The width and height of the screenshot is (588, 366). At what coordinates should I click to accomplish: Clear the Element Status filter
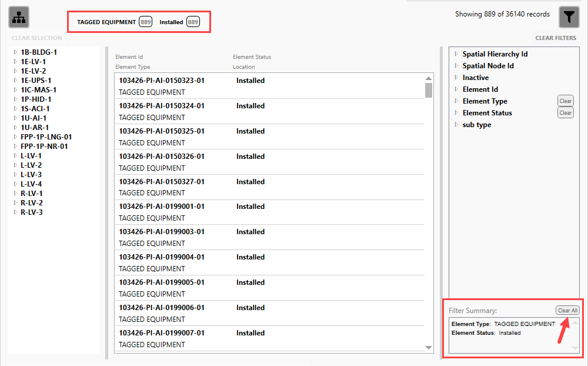(x=566, y=112)
